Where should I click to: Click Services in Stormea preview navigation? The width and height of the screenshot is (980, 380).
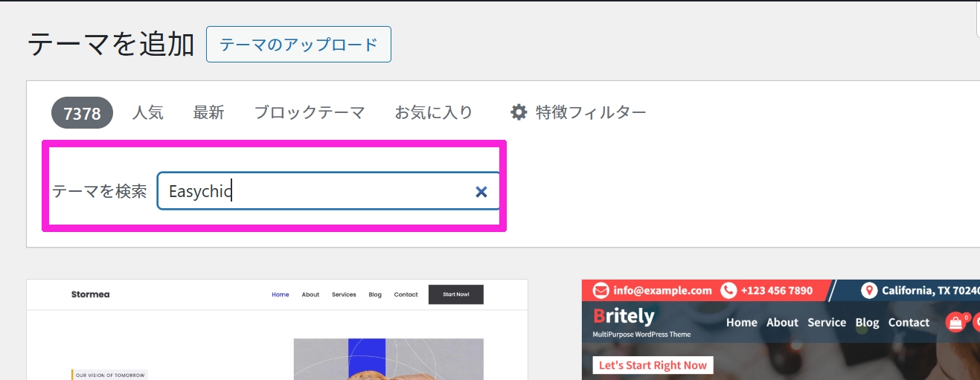[344, 294]
